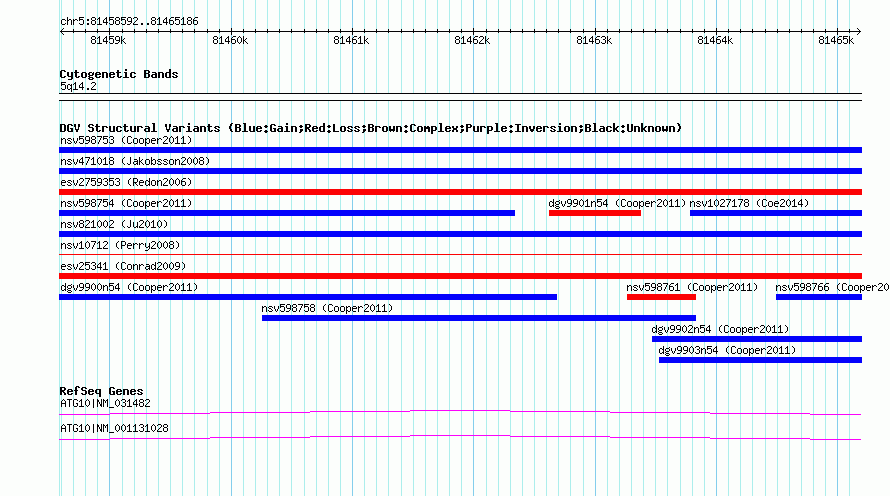Click the 81459k ruler tick label
The image size is (890, 496).
[108, 40]
